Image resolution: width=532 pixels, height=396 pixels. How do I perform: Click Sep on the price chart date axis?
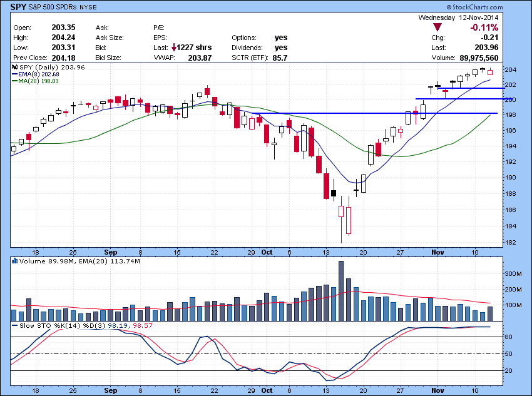tap(111, 252)
